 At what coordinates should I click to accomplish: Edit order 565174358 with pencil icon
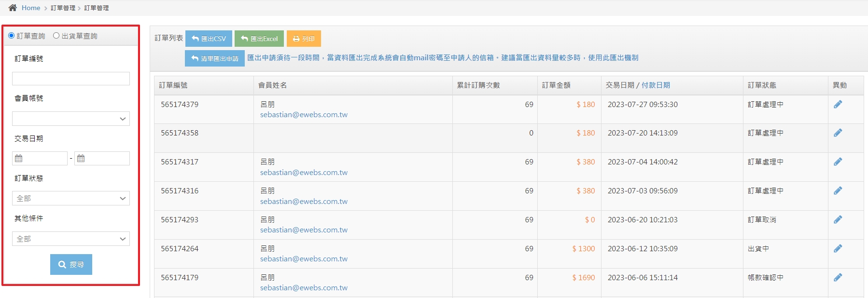838,133
